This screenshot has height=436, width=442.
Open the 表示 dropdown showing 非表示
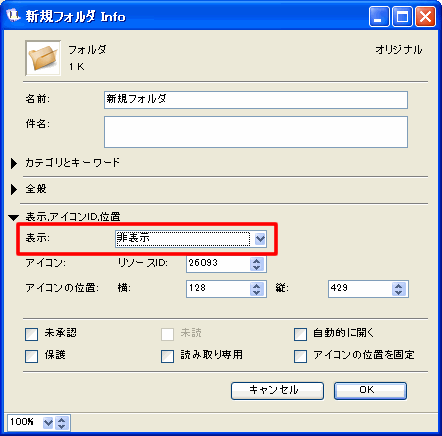(x=191, y=239)
